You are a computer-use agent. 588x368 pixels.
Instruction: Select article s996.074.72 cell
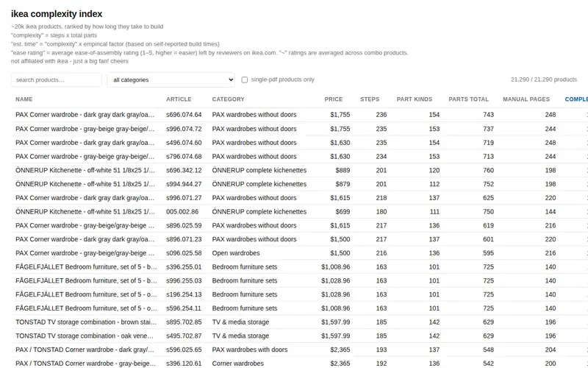click(184, 129)
